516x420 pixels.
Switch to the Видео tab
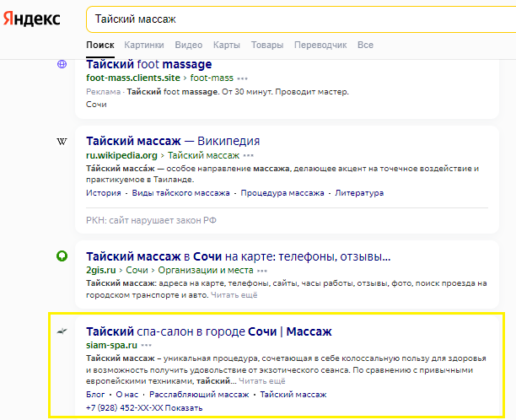pos(189,44)
